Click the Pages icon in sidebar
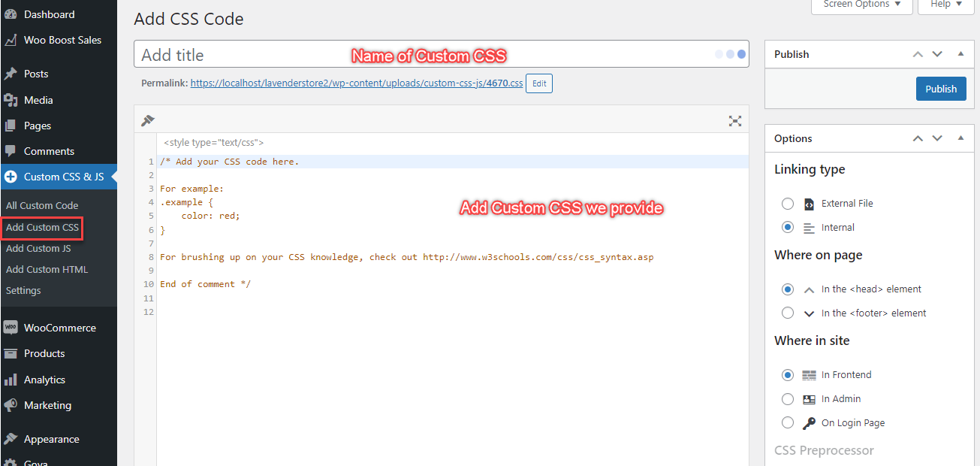The width and height of the screenshot is (980, 466). [x=11, y=126]
